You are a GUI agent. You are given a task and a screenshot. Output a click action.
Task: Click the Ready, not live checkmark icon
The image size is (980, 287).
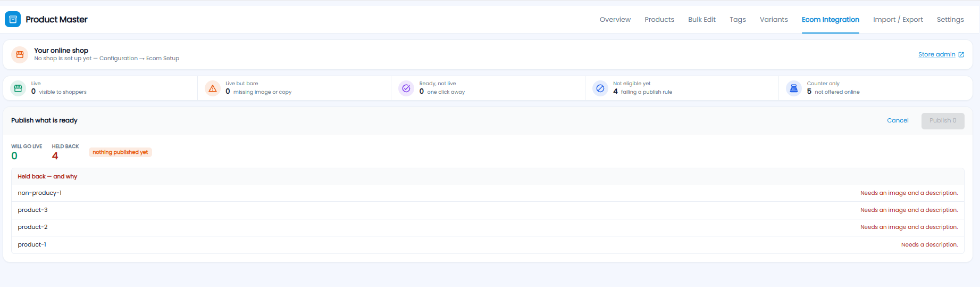[406, 88]
